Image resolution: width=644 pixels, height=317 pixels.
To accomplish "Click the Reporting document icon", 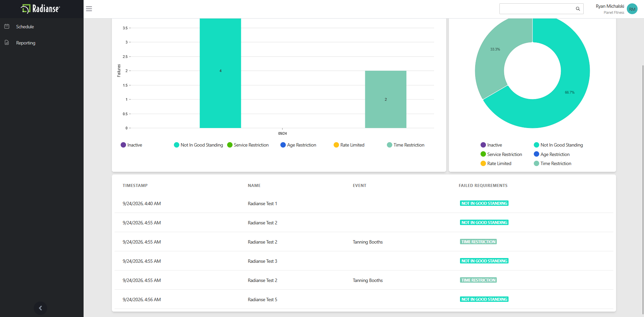I will (7, 42).
